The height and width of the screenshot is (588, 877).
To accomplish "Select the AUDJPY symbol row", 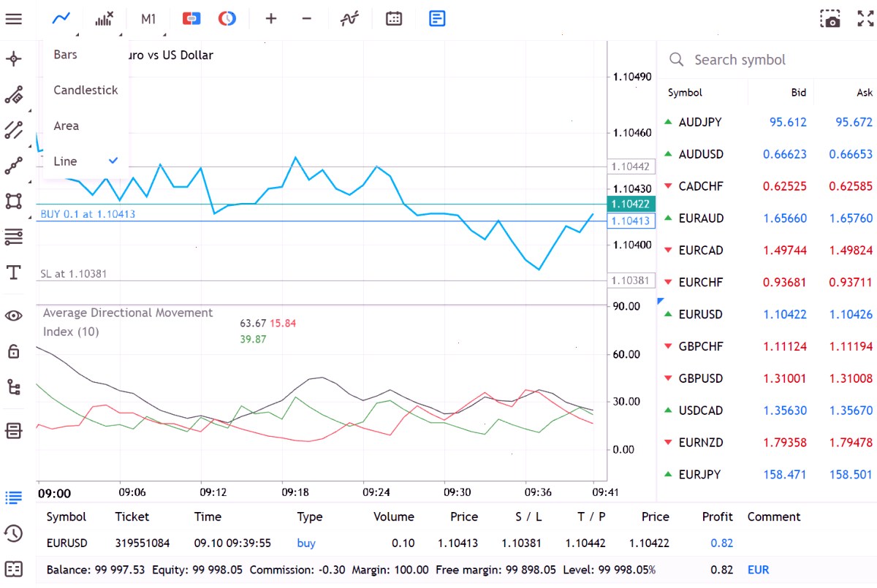I will coord(767,122).
